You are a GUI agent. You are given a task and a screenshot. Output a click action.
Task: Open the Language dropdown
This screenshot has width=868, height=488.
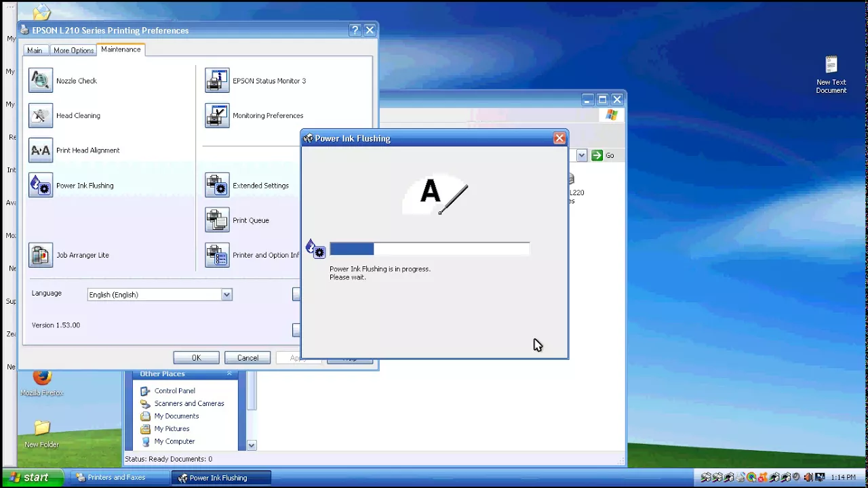(x=226, y=295)
